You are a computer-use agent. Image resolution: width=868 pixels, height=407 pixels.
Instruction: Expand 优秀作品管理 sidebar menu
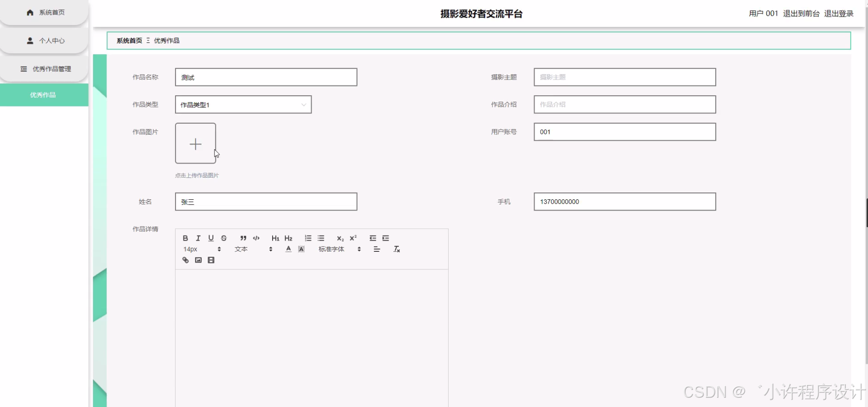(x=44, y=69)
